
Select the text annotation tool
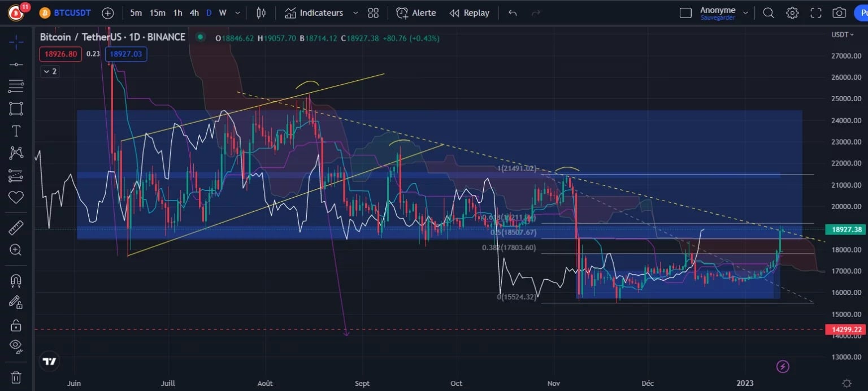pos(16,131)
